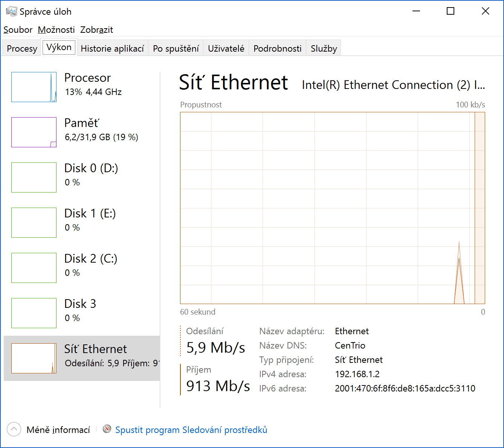Collapse view with Méně informací arrow
Viewport: 504px width, 448px height.
click(14, 429)
